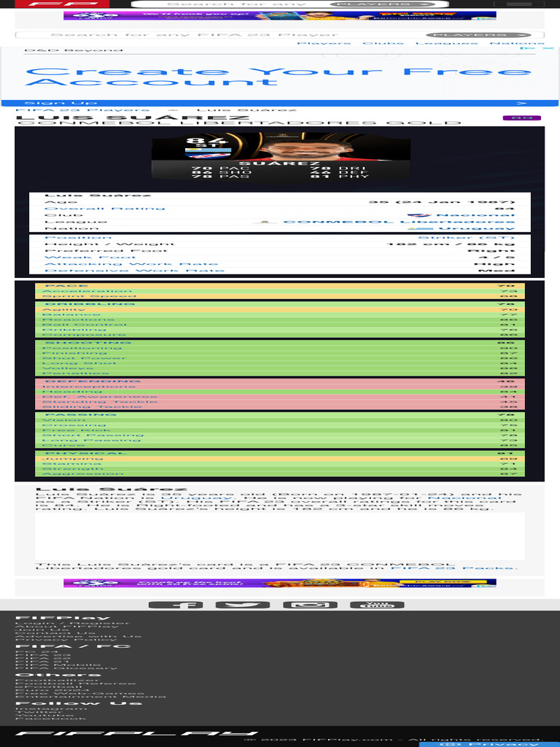560x747 pixels.
Task: Open the Clubs nav menu item
Action: pos(384,43)
